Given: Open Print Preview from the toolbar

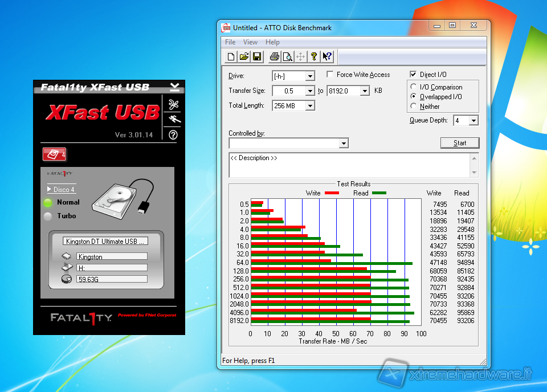Looking at the screenshot, I should [288, 56].
